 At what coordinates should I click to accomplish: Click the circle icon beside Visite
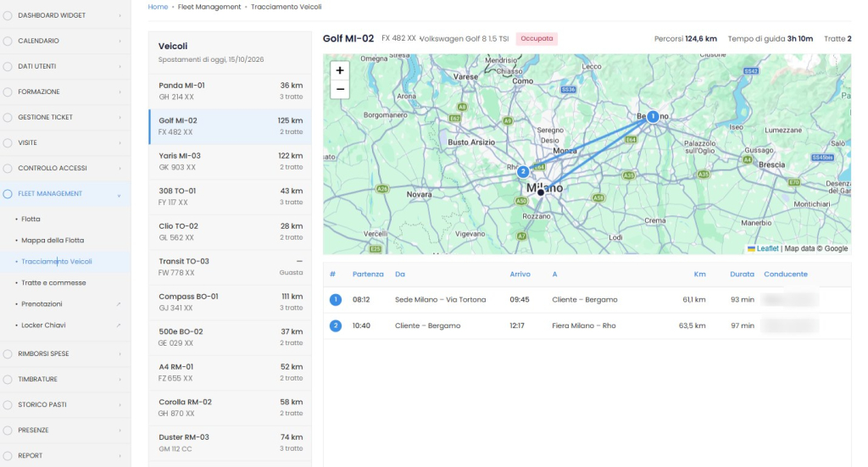[x=7, y=142]
